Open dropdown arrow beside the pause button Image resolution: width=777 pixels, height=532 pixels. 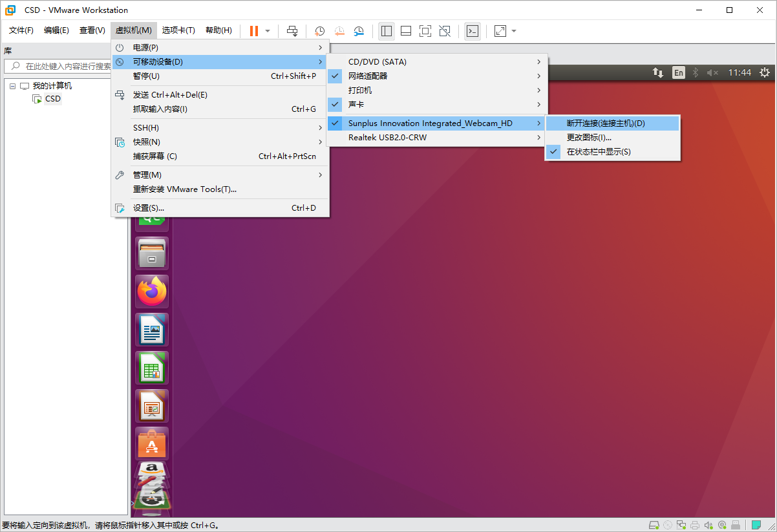click(x=268, y=31)
